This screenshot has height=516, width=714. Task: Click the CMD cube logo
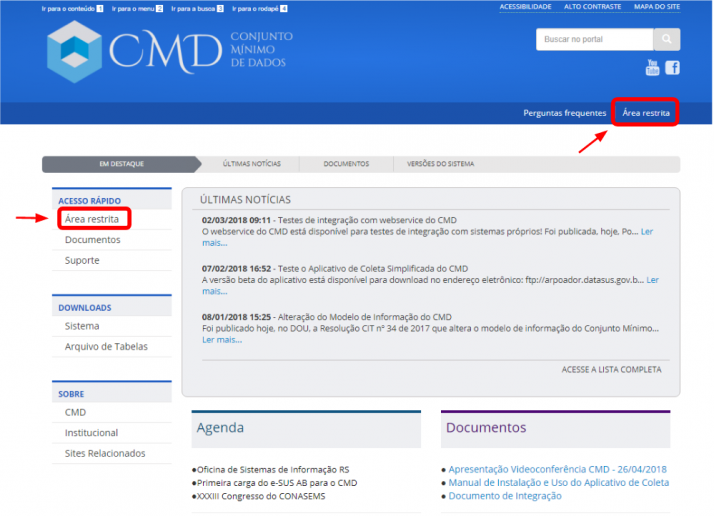click(74, 50)
